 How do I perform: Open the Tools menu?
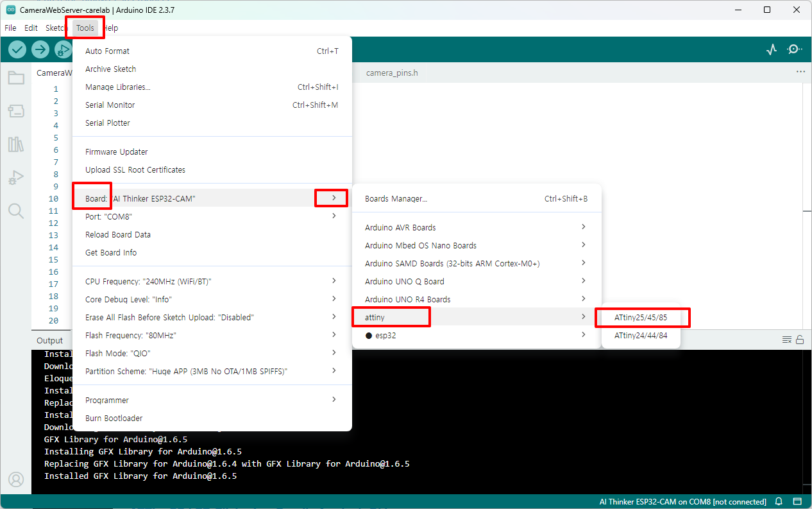click(x=85, y=28)
